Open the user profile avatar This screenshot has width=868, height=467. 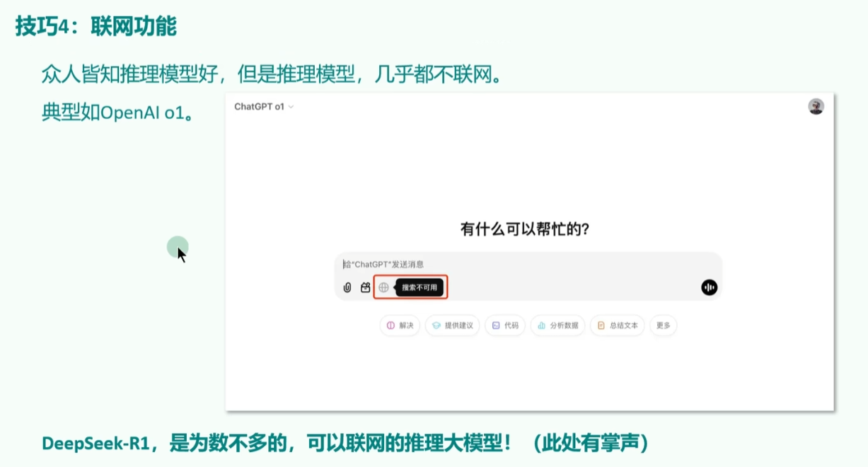tap(816, 106)
